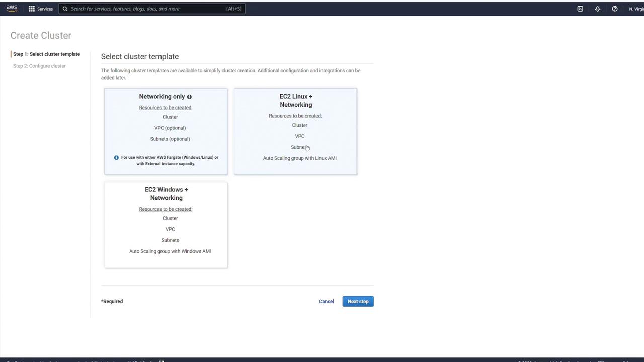The height and width of the screenshot is (362, 644).
Task: Click "Resources to be created:" in Networking only card
Action: (x=166, y=108)
